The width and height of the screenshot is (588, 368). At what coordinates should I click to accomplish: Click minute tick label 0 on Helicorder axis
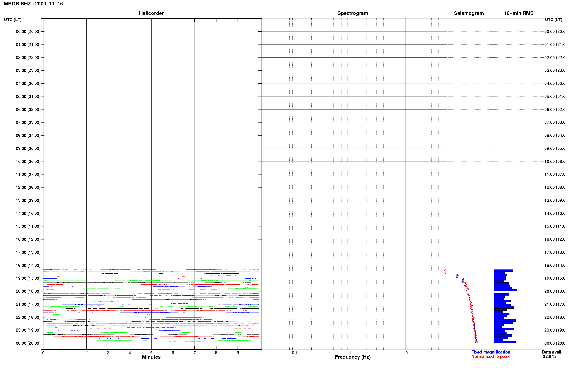[x=43, y=353]
